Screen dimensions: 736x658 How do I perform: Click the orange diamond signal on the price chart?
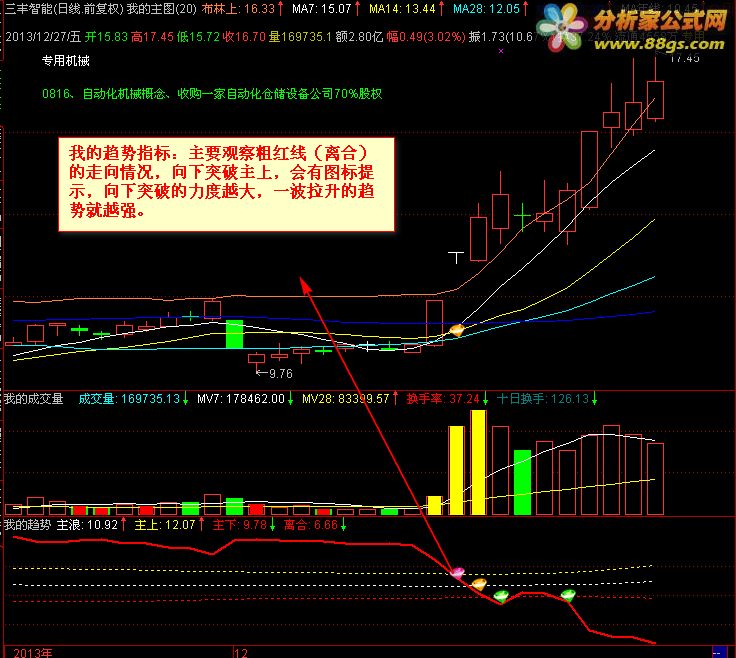point(456,329)
